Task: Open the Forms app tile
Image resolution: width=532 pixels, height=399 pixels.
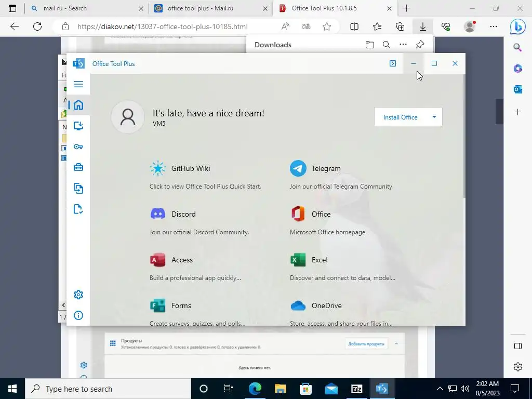Action: click(x=197, y=313)
